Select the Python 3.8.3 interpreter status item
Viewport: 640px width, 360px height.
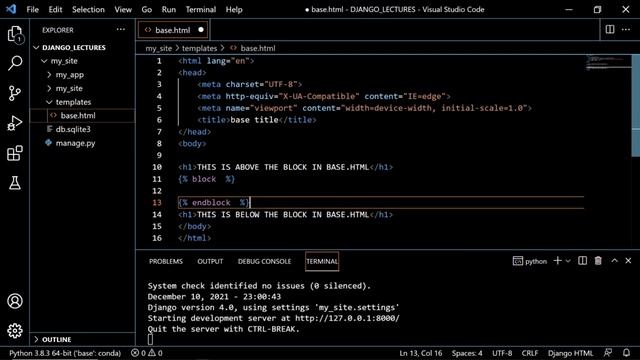(65, 353)
